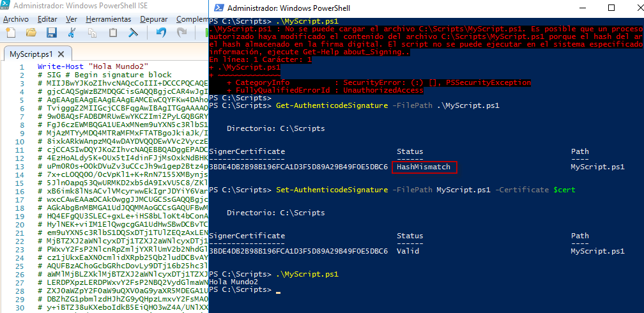Viewport: 644px width, 313px height.
Task: Redo the edit in ISE toolbar
Action: pyautogui.click(x=181, y=33)
